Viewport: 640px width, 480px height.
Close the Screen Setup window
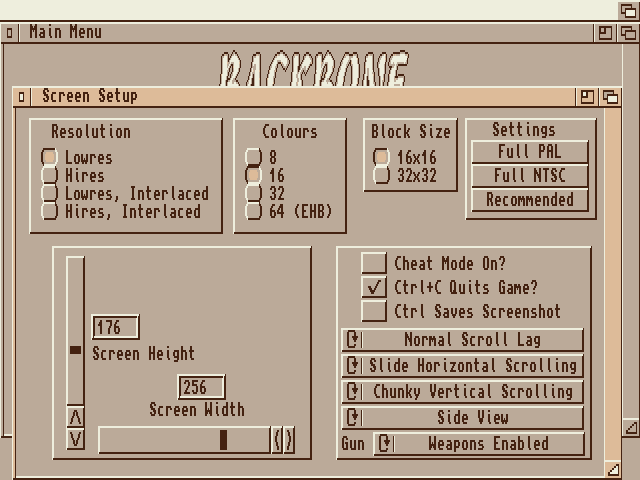click(22, 97)
